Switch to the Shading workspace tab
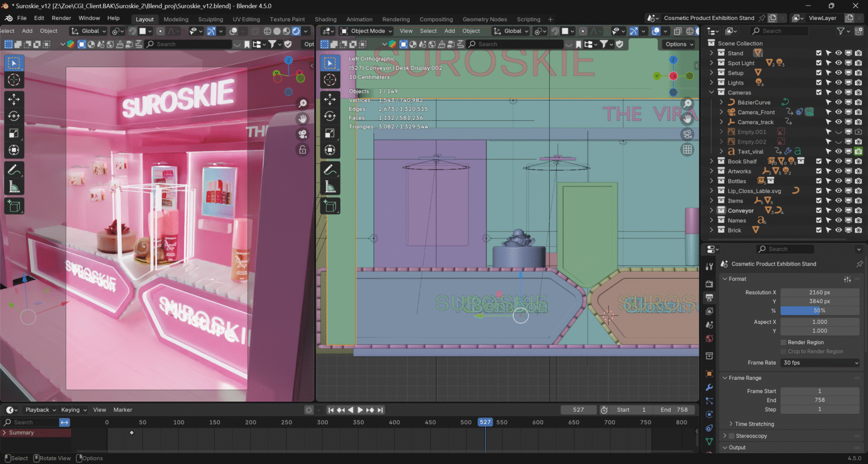This screenshot has height=464, width=868. click(325, 19)
